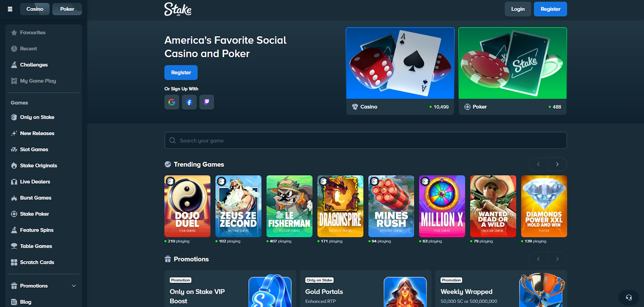This screenshot has height=307, width=644.
Task: Expand the Promotions sidebar chevron
Action: click(74, 286)
